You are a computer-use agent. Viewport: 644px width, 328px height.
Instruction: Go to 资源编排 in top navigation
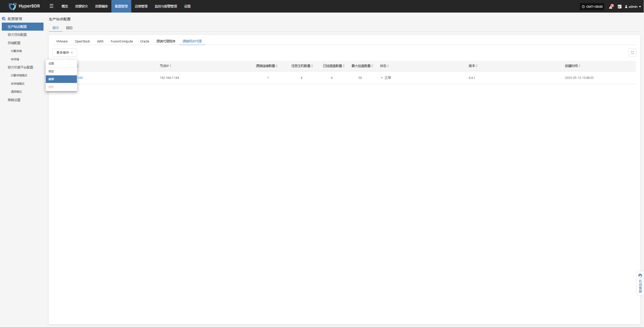click(x=101, y=6)
